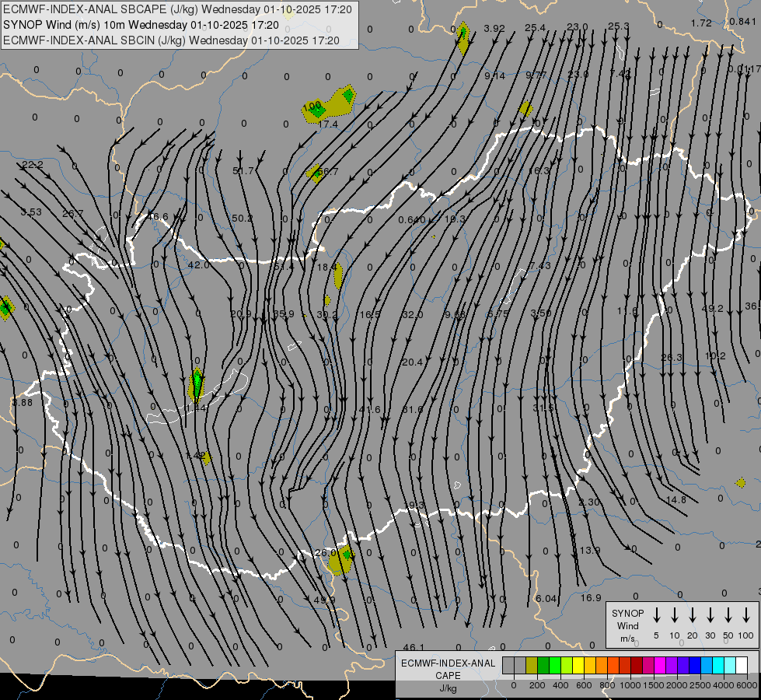761x700 pixels.
Task: Select the ECMWF-INDEX-ANAL SBCAPE layer title
Action: coord(177,10)
